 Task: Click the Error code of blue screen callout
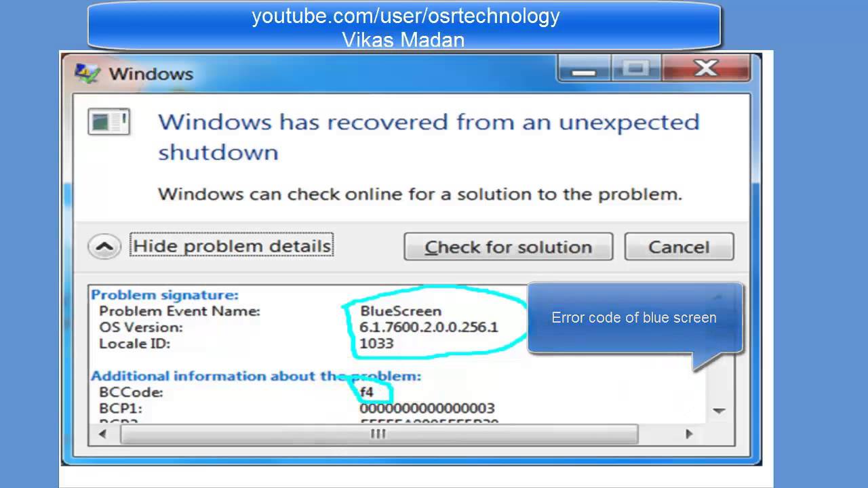(634, 317)
